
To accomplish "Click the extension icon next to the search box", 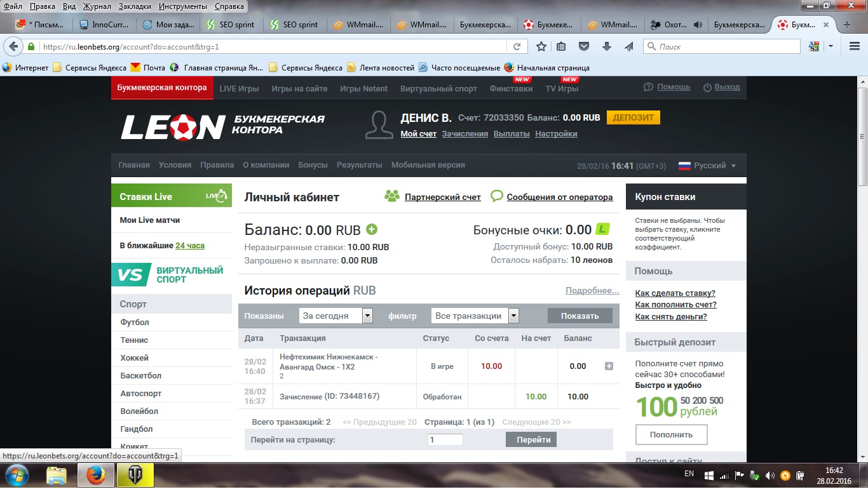I will pyautogui.click(x=814, y=46).
